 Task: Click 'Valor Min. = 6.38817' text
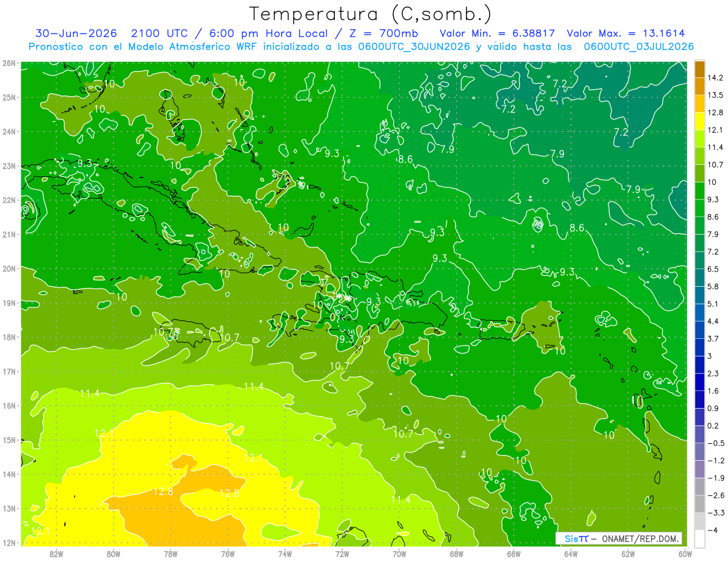(496, 33)
